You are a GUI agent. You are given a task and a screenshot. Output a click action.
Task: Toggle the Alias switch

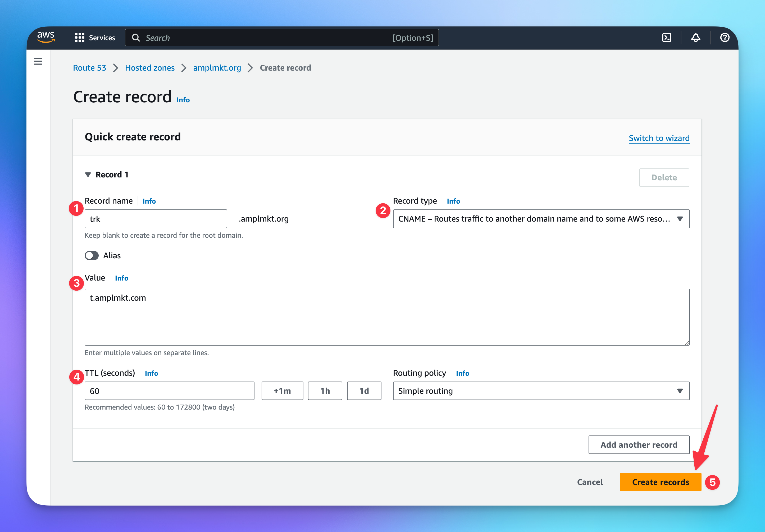92,255
